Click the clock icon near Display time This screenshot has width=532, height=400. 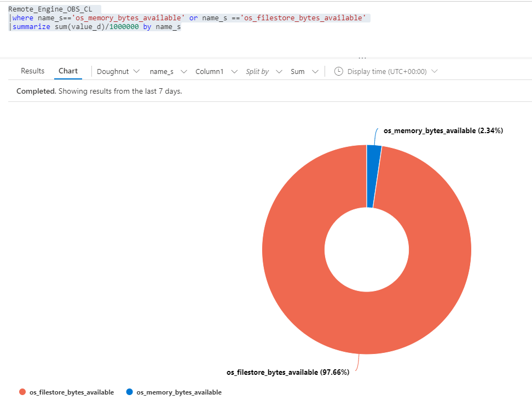pyautogui.click(x=339, y=71)
